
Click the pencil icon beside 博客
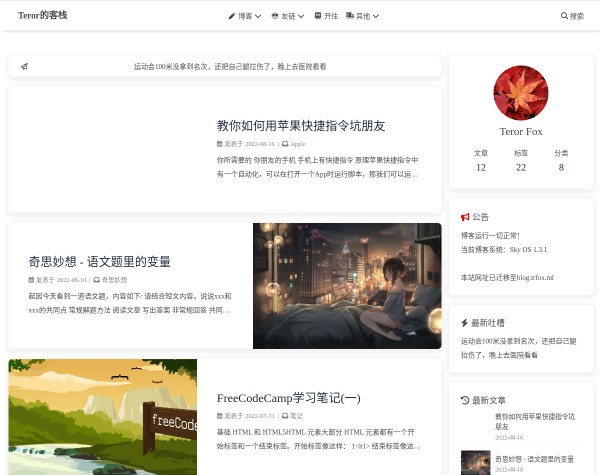[232, 16]
